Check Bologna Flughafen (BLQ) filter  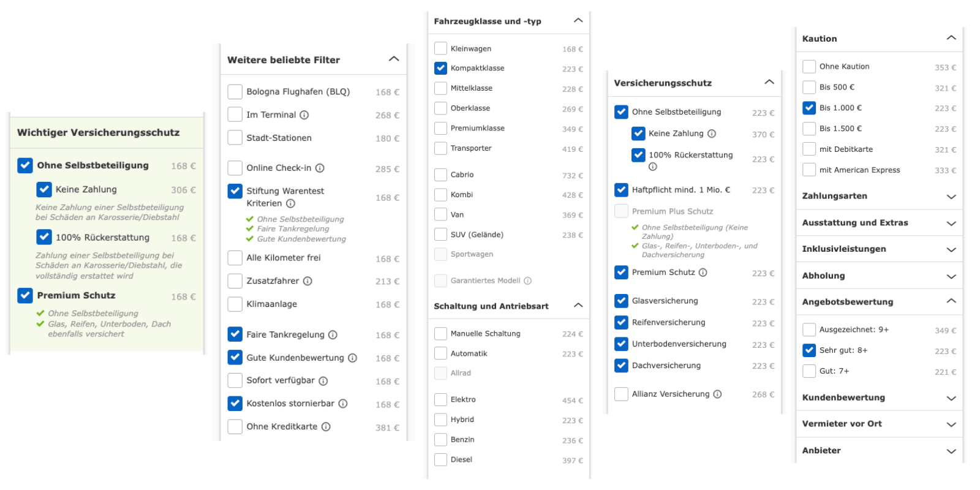click(235, 92)
